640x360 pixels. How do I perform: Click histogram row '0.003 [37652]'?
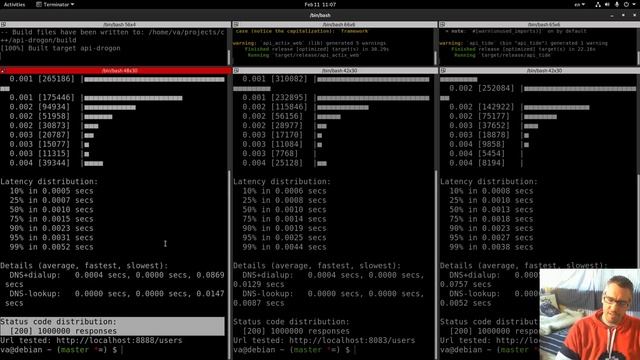pyautogui.click(x=493, y=126)
